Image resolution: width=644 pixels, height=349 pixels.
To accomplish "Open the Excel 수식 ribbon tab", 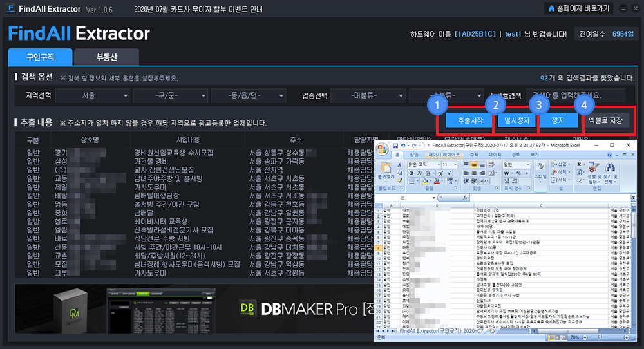I will tap(475, 155).
